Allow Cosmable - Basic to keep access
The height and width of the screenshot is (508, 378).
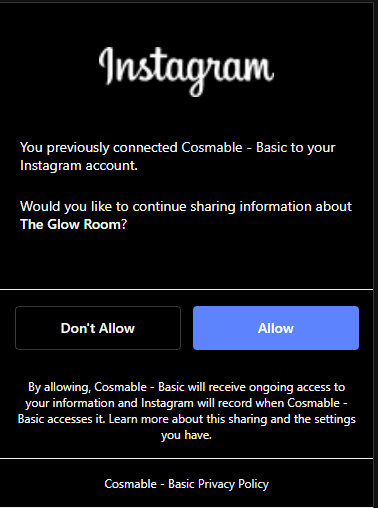[x=276, y=328]
